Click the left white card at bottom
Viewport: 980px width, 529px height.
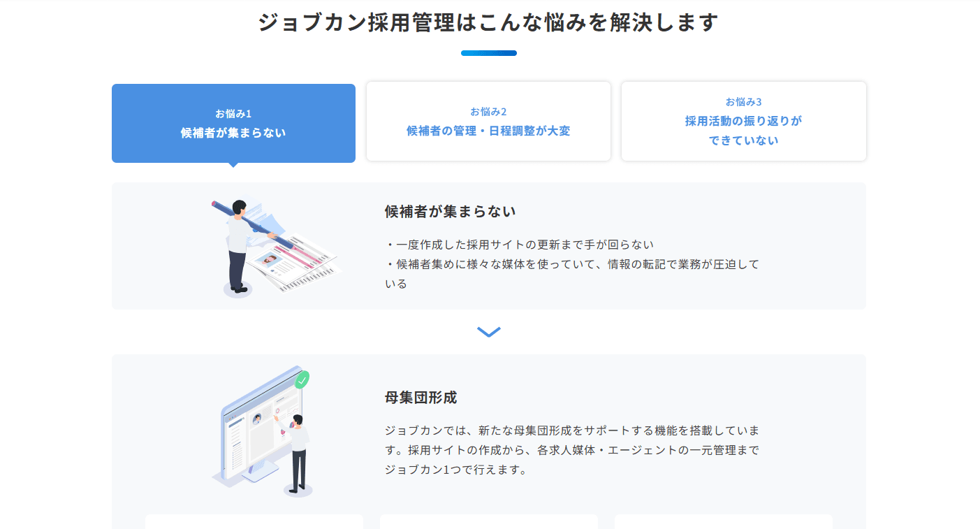coord(254,522)
